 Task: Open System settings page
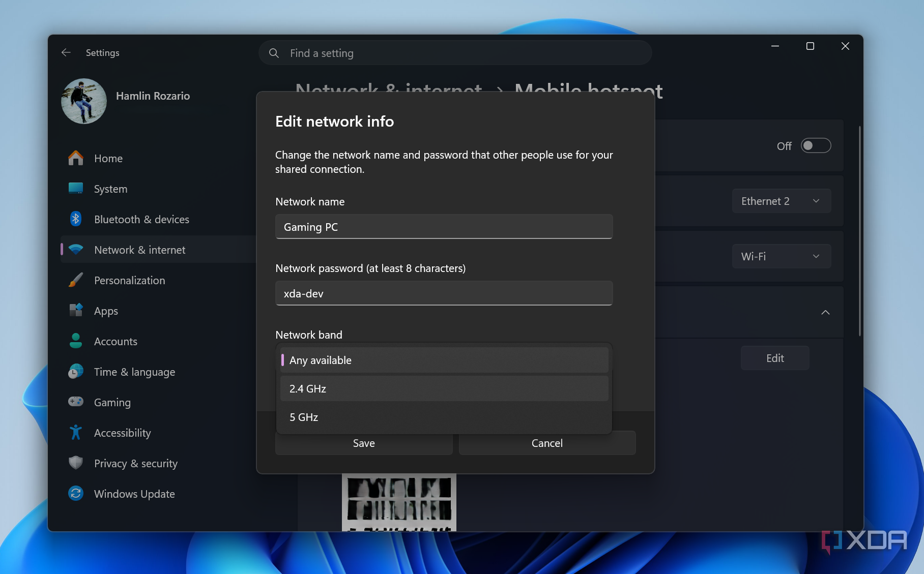coord(158,189)
